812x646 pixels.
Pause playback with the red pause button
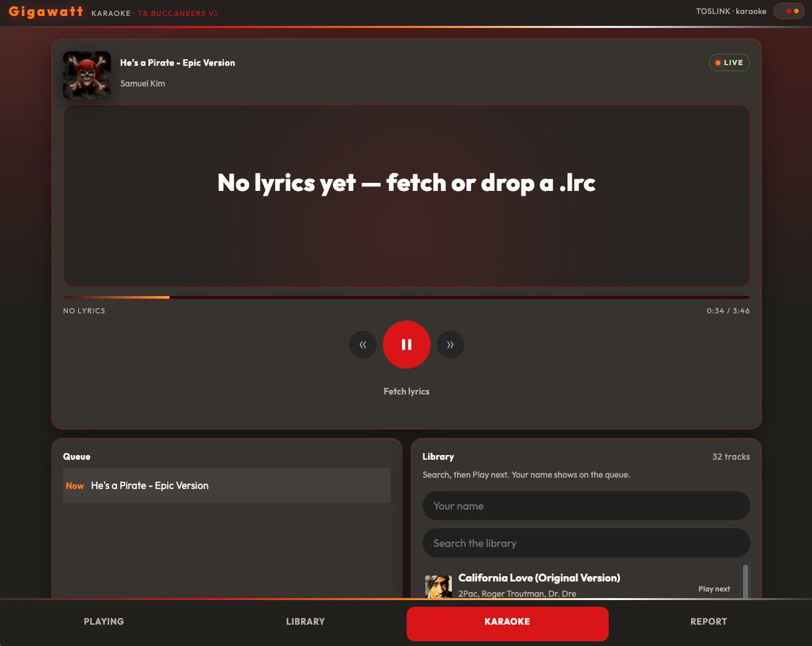(x=407, y=345)
